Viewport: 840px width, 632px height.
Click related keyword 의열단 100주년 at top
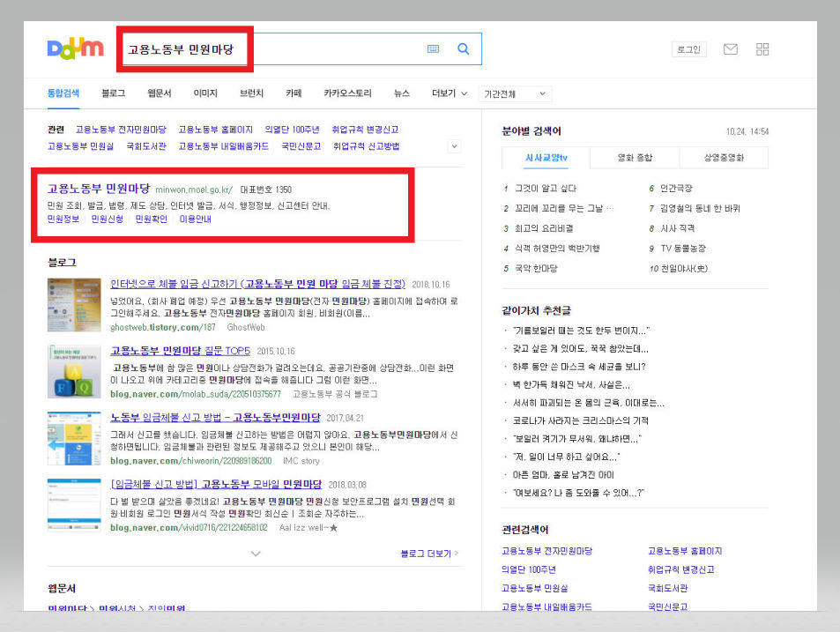tap(292, 130)
